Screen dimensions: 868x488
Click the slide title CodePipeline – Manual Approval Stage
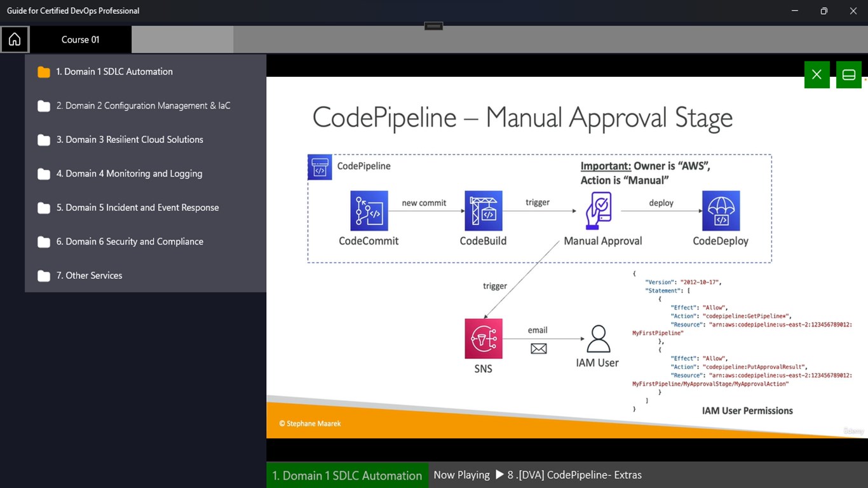[x=522, y=118]
